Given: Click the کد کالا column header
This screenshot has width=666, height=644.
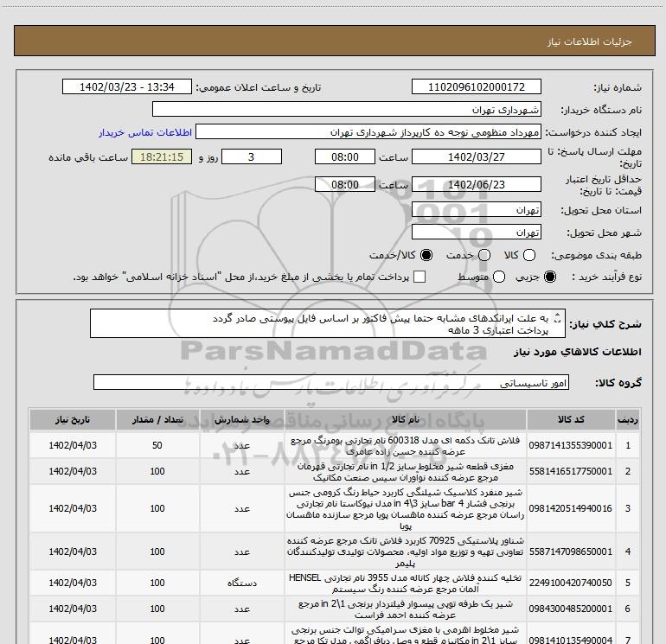Looking at the screenshot, I should [571, 420].
